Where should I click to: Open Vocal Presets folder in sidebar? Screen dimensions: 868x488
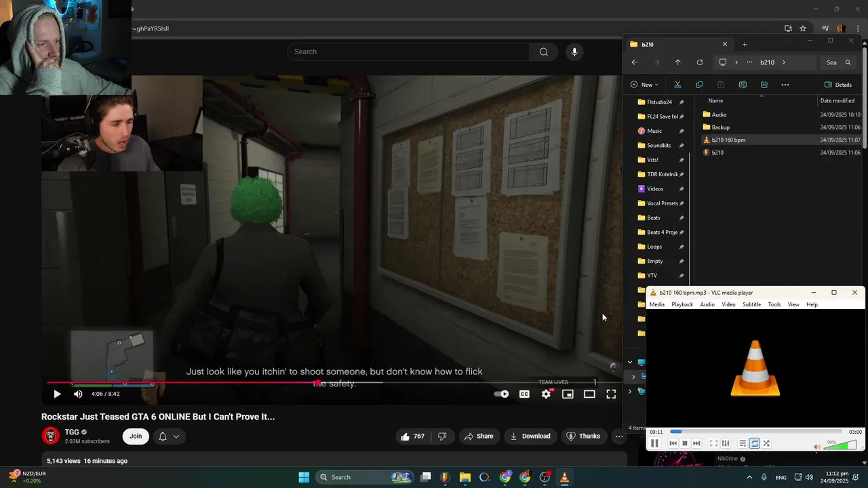click(663, 203)
